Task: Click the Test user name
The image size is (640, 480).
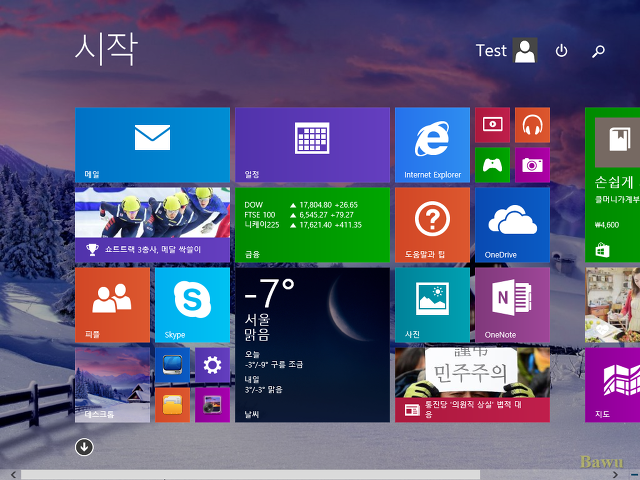Action: coord(491,51)
